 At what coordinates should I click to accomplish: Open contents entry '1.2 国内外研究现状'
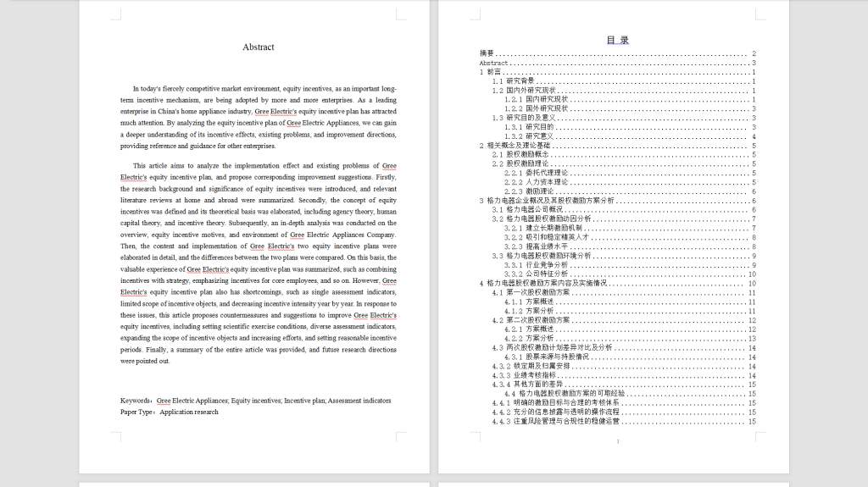click(624, 91)
